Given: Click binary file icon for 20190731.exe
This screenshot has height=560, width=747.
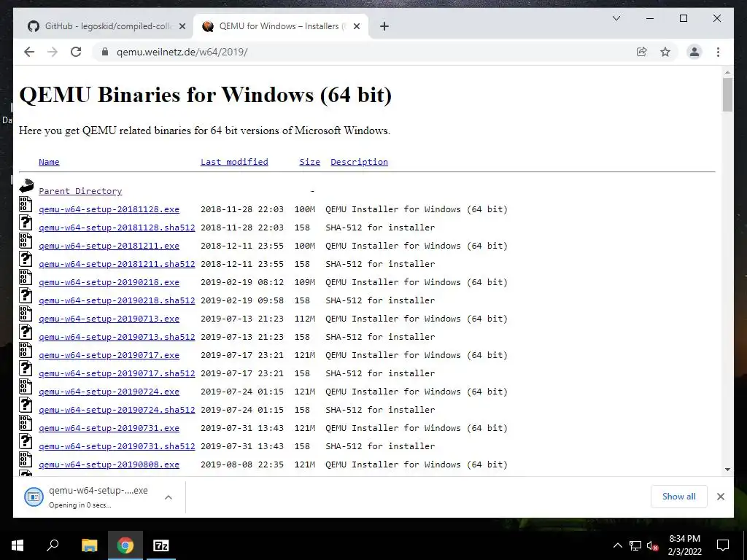Looking at the screenshot, I should tap(26, 423).
